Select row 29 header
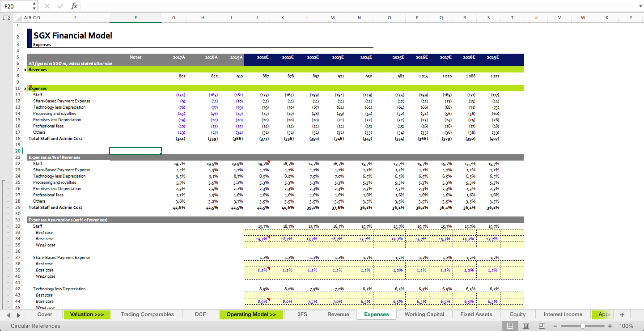The image size is (644, 331). coord(18,208)
